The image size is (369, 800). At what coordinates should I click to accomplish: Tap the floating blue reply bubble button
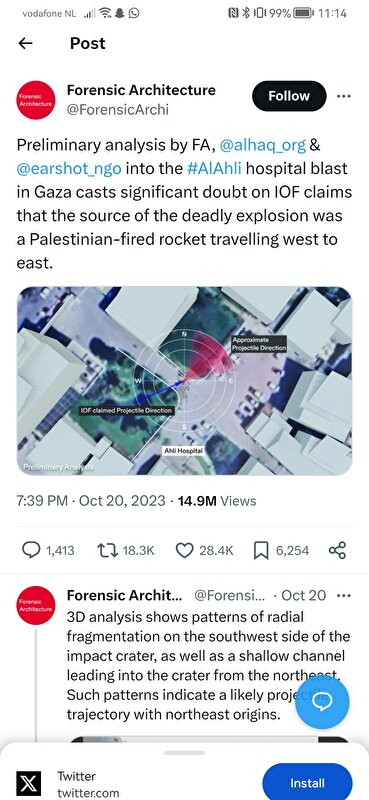click(323, 702)
